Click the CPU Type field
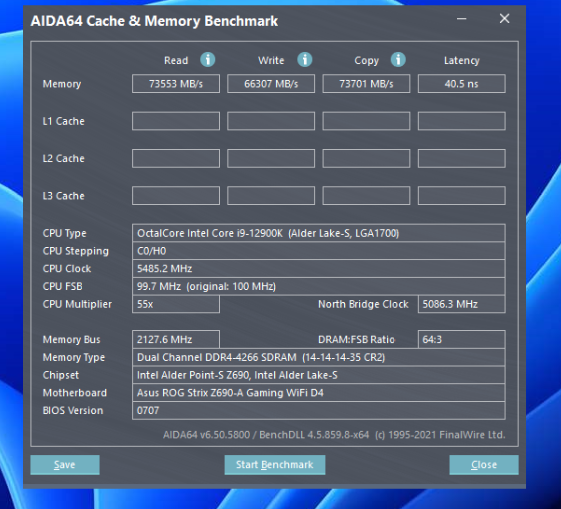The height and width of the screenshot is (509, 561). click(318, 233)
